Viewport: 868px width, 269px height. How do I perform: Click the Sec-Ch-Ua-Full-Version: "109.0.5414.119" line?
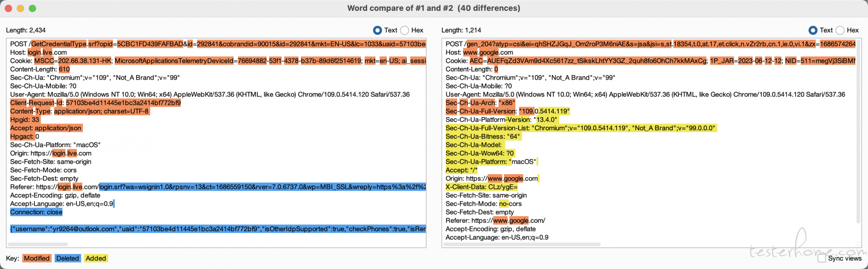508,111
